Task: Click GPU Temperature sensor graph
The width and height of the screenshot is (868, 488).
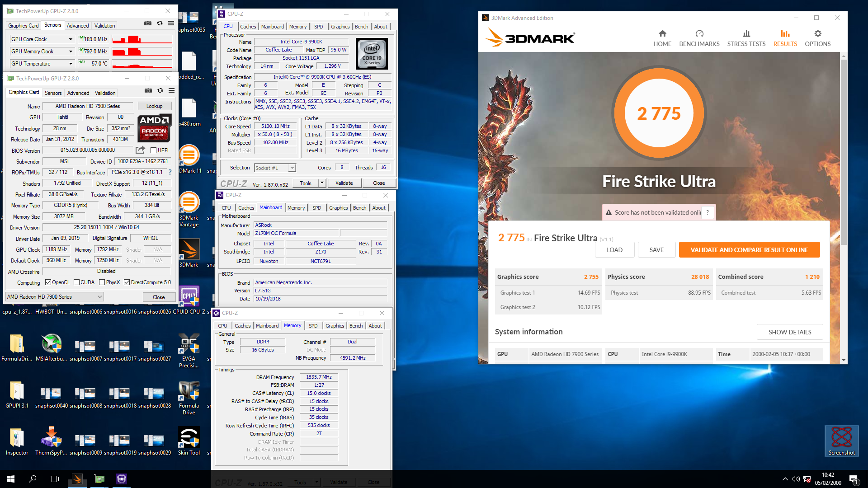Action: (142, 64)
